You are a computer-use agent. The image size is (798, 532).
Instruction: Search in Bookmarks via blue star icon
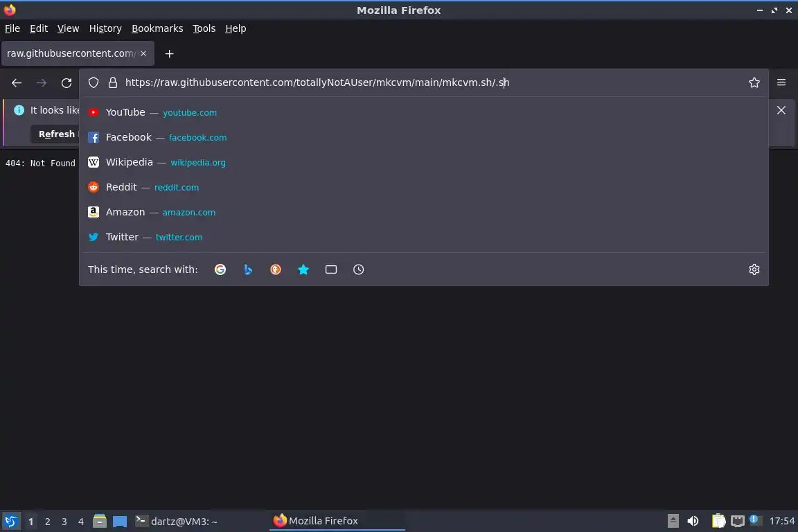pos(303,269)
